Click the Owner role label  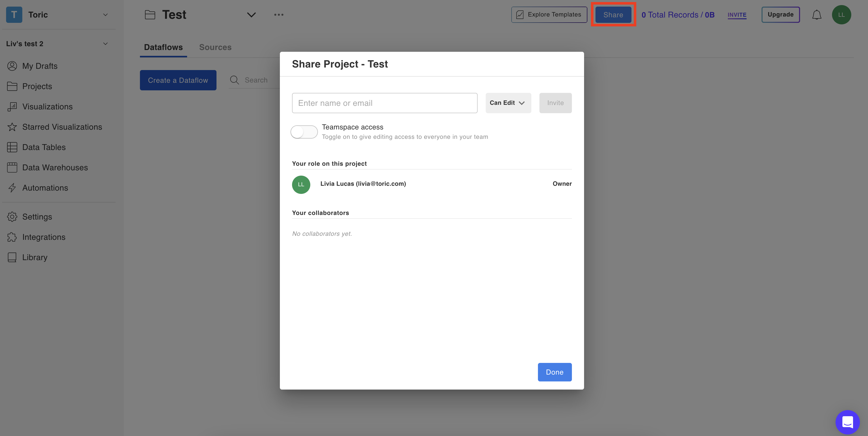[562, 184]
